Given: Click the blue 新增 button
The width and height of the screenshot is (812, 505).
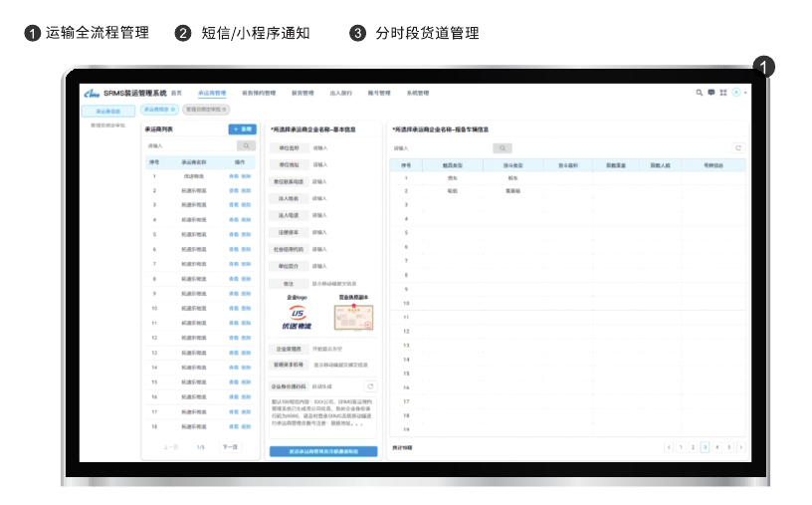Looking at the screenshot, I should [242, 129].
